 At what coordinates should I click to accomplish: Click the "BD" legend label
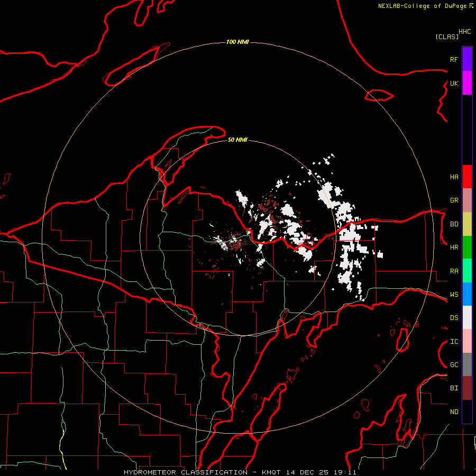(x=454, y=224)
